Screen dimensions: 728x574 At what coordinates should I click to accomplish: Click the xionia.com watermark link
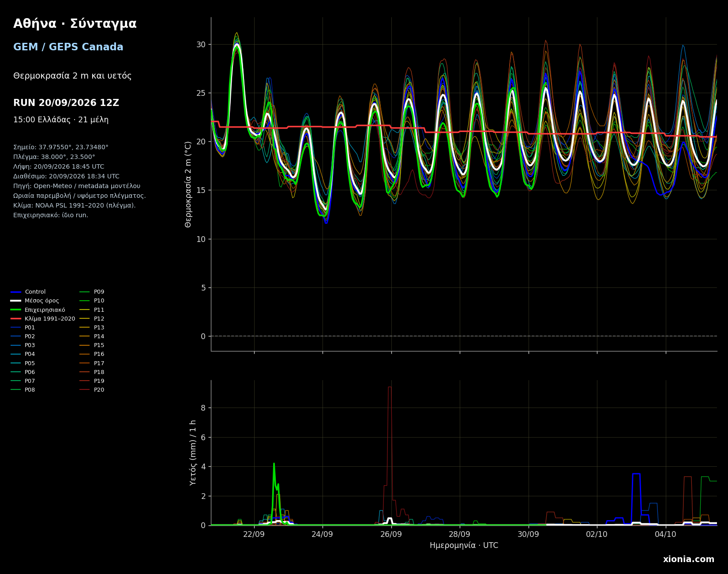click(688, 559)
